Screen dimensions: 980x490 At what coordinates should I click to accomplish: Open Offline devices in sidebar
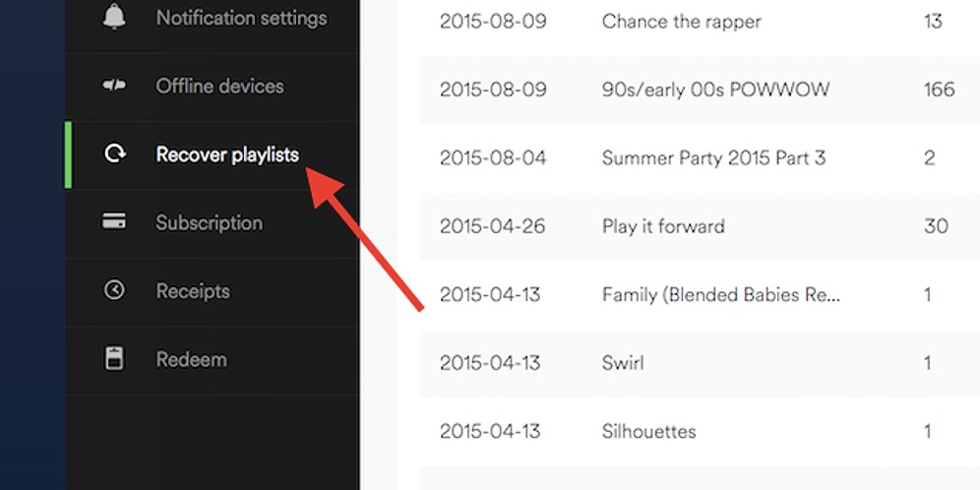(219, 86)
